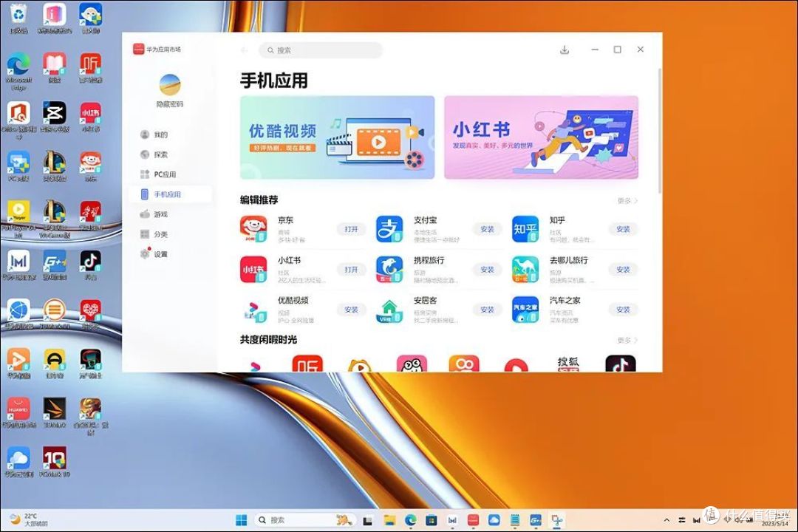Image resolution: width=798 pixels, height=532 pixels.
Task: Install 汽车之家
Action: pos(623,310)
